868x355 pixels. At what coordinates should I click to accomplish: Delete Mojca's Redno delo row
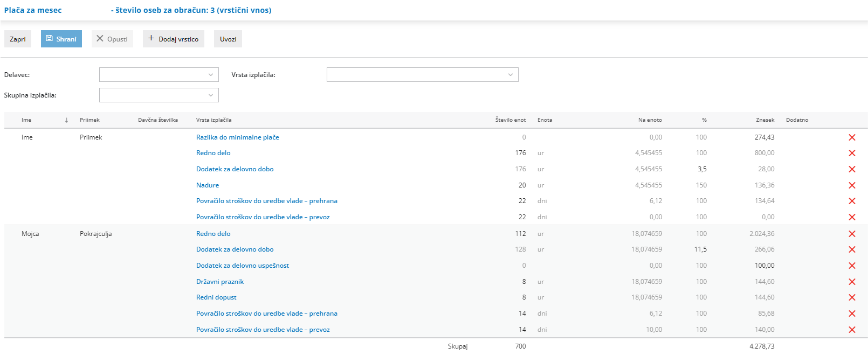852,234
